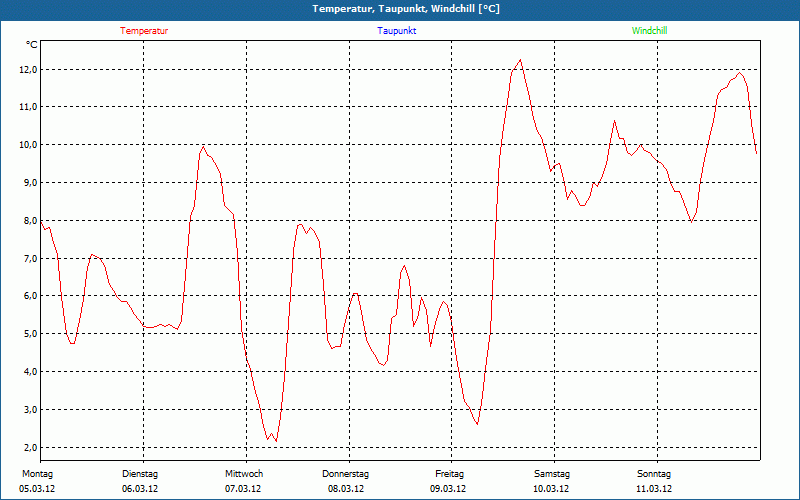This screenshot has width=800, height=500.
Task: Click the 3,0 y-axis value
Action: point(30,409)
